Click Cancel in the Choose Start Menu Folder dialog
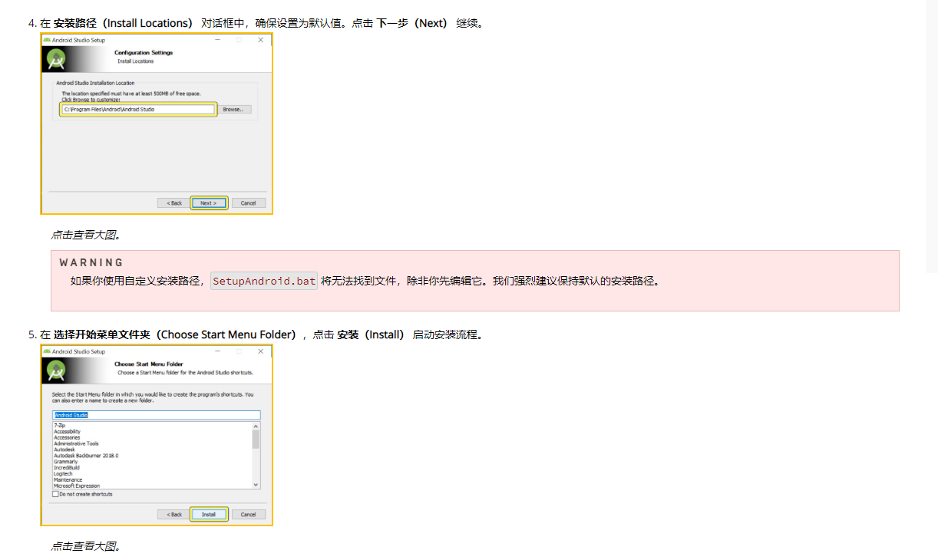Image resolution: width=938 pixels, height=560 pixels. click(x=248, y=515)
